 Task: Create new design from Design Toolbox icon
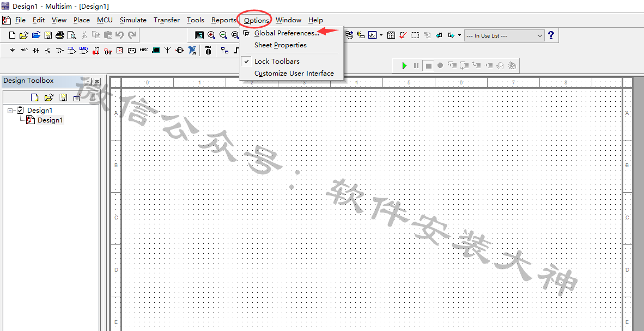pos(34,97)
